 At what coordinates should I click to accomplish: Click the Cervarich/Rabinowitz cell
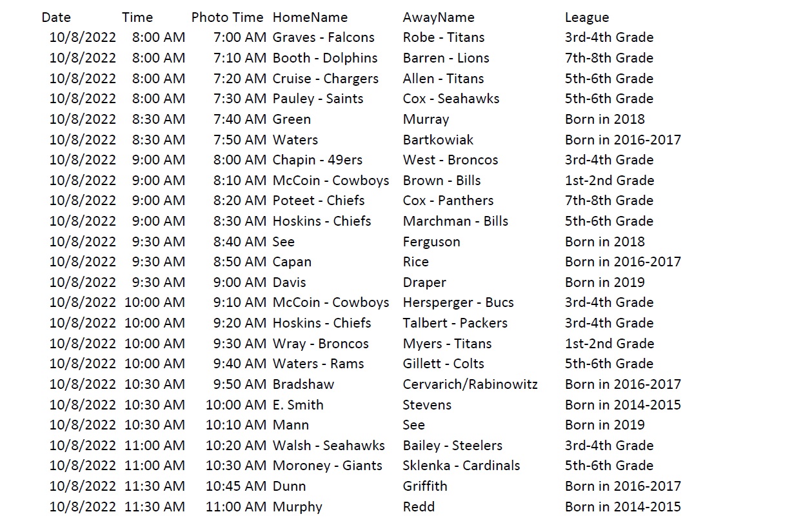coord(470,384)
